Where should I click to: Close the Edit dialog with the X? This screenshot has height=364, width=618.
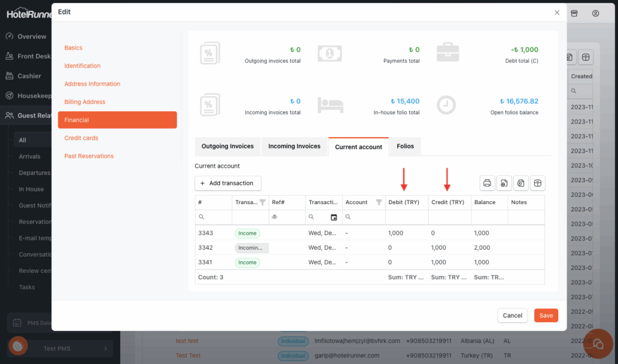[556, 13]
